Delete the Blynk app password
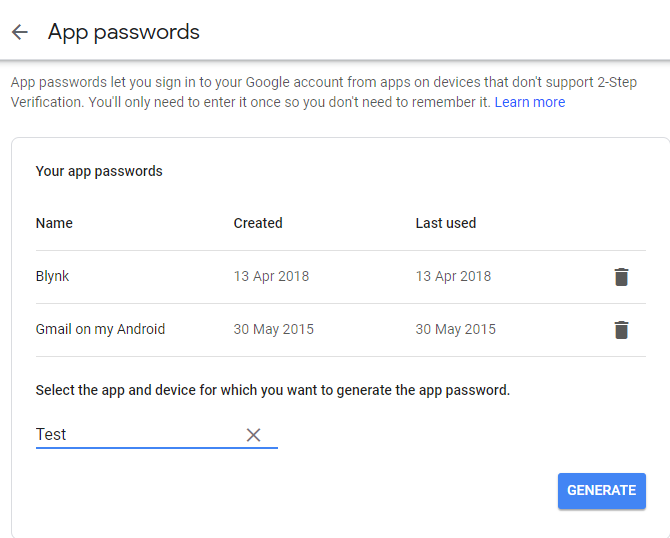Screen dimensions: 670x538 (x=621, y=277)
